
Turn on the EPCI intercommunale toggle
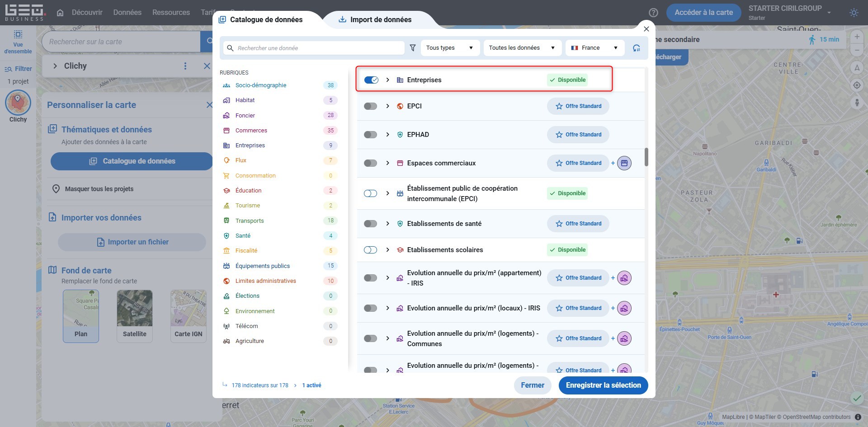[370, 193]
